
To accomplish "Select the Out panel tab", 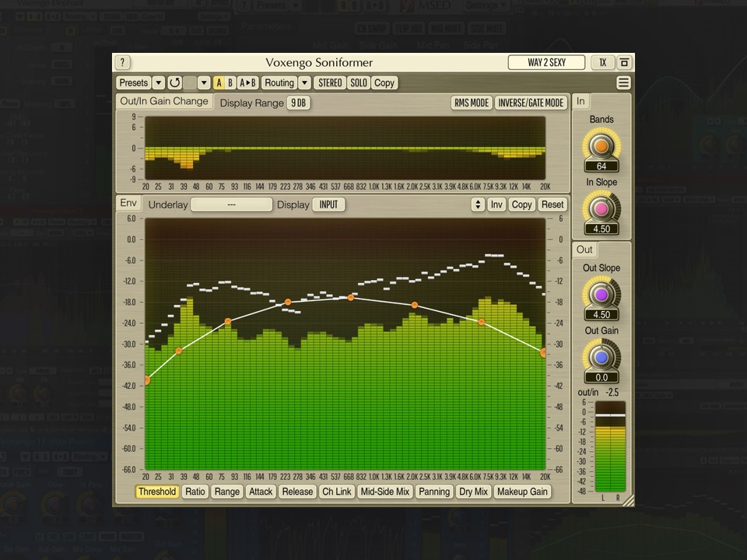I will (584, 250).
